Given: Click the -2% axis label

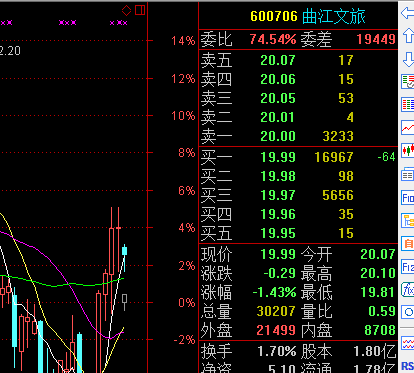Looking at the screenshot, I should pyautogui.click(x=184, y=340).
